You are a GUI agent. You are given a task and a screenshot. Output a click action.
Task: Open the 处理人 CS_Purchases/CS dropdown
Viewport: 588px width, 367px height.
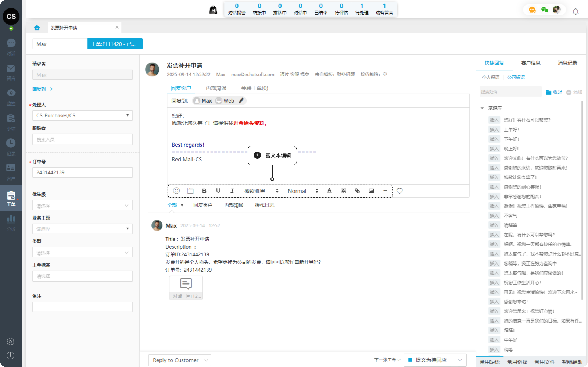coord(82,115)
